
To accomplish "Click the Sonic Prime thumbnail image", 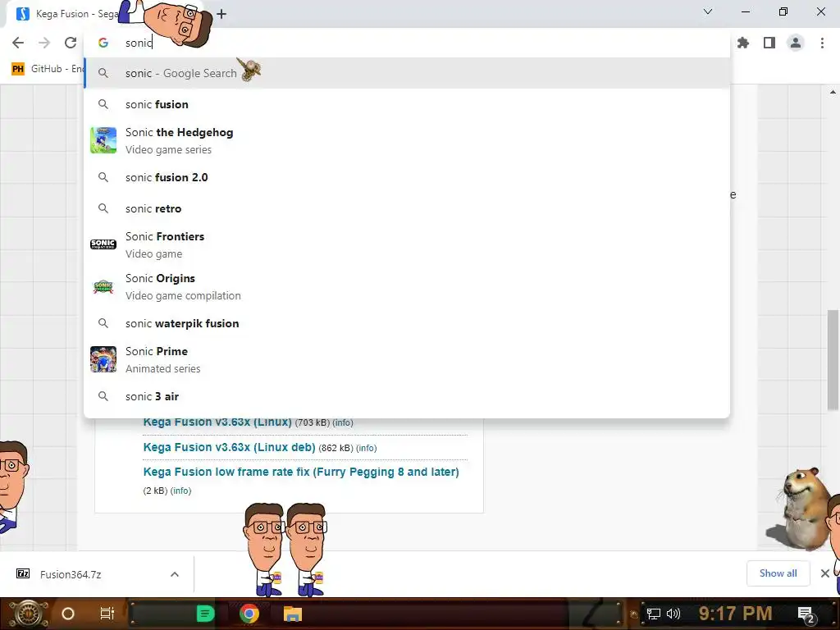I will [103, 359].
